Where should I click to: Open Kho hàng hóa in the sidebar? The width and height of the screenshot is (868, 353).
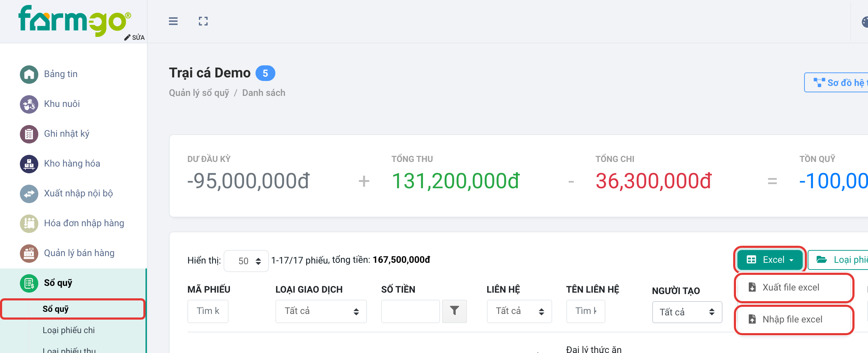72,164
